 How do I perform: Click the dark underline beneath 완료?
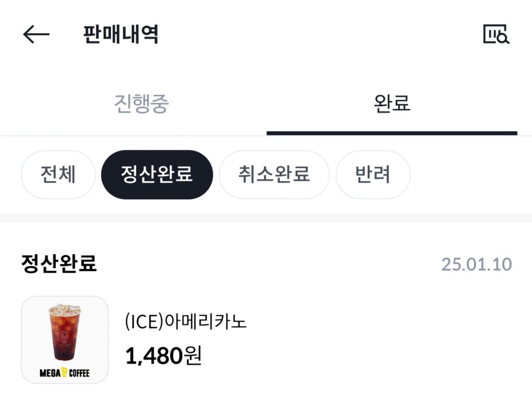(392, 133)
